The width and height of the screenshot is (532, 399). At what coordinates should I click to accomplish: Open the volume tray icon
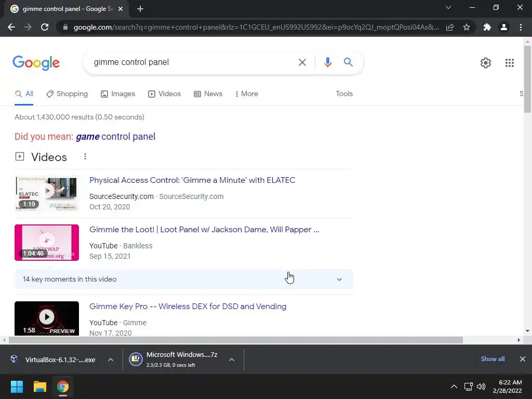(481, 387)
